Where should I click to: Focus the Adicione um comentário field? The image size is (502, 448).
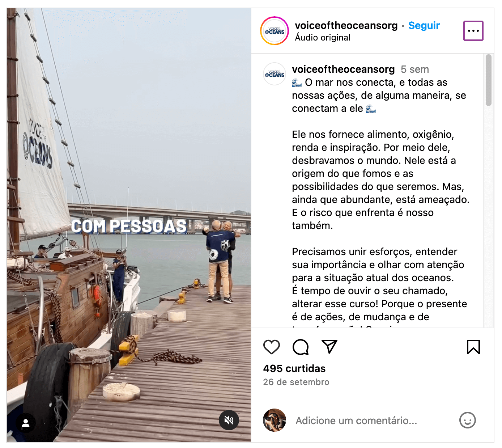tap(373, 420)
